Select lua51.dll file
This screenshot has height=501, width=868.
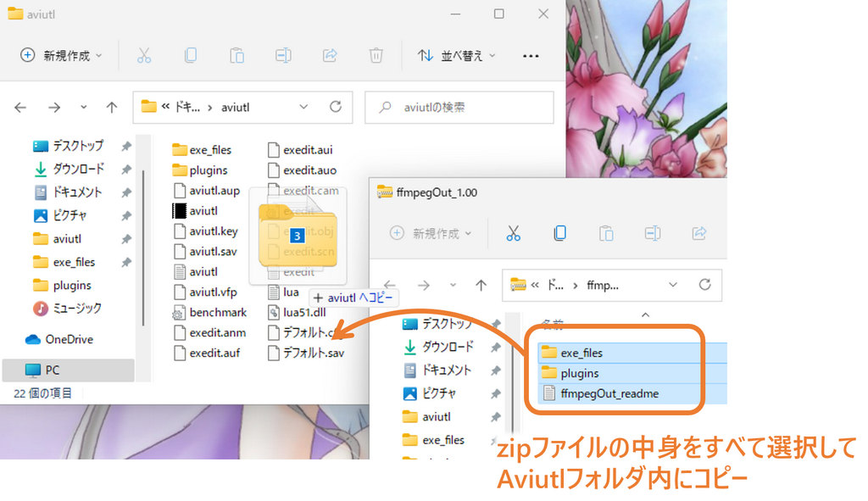coord(298,312)
